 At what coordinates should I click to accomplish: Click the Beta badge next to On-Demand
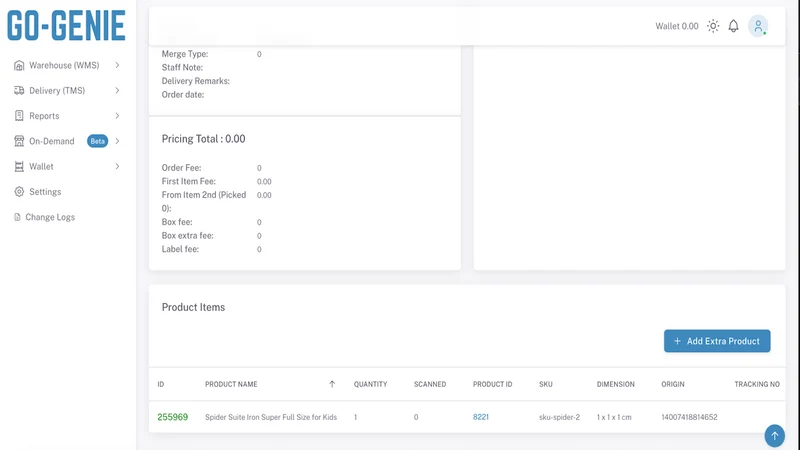point(97,141)
